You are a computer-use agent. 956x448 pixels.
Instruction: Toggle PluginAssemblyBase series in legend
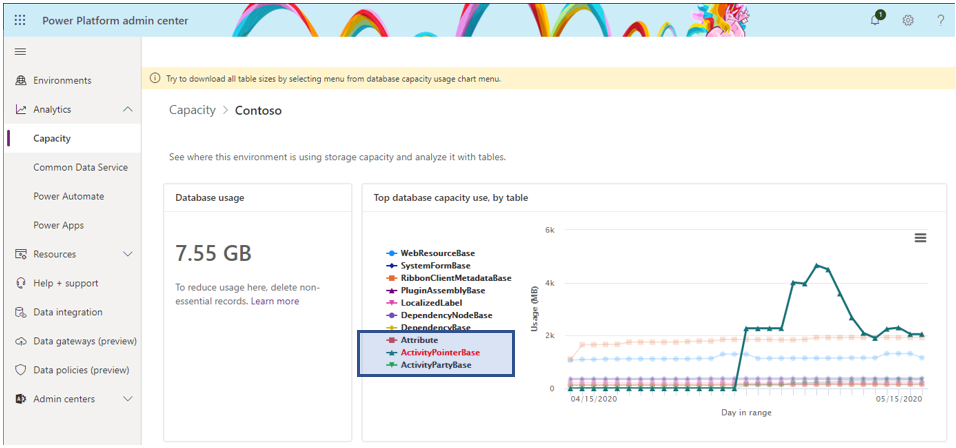(435, 290)
